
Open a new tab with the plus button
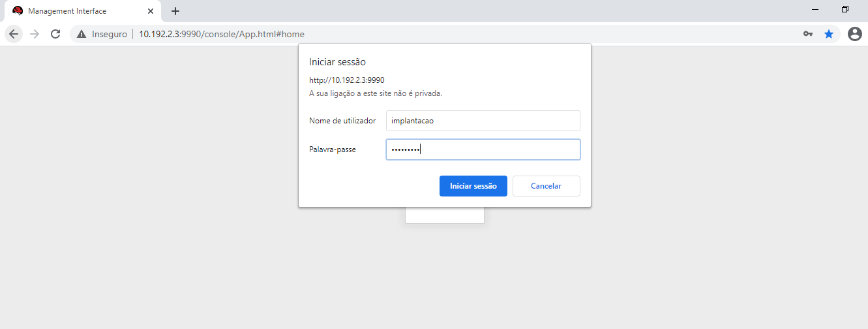click(x=175, y=11)
